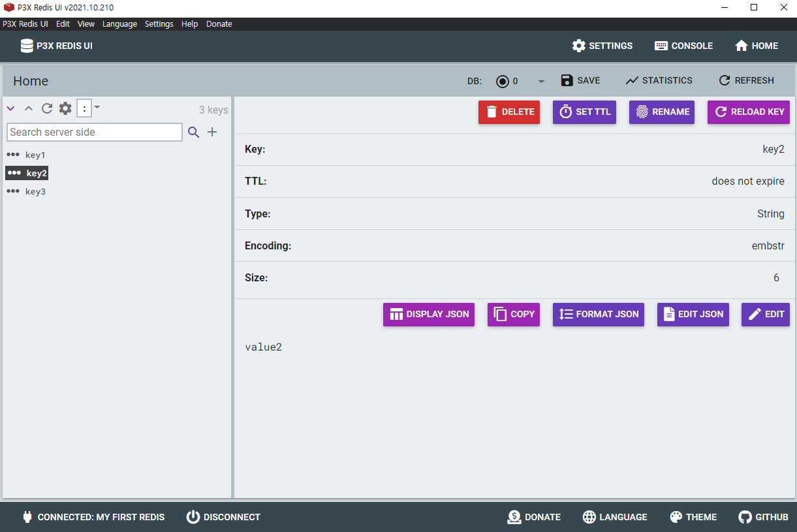Open the Settings menu in menu bar

pos(159,24)
